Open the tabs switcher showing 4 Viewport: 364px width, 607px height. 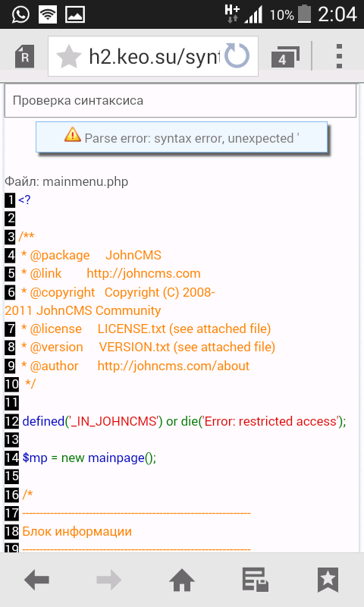285,57
